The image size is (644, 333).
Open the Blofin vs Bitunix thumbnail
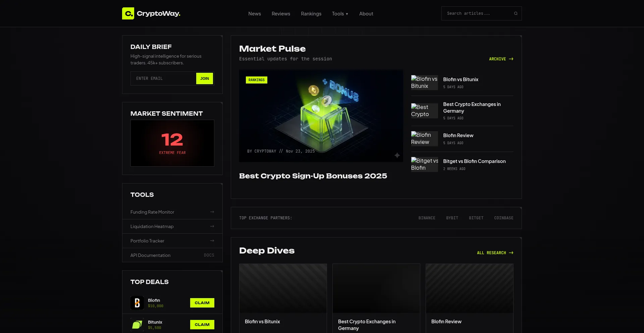(424, 82)
